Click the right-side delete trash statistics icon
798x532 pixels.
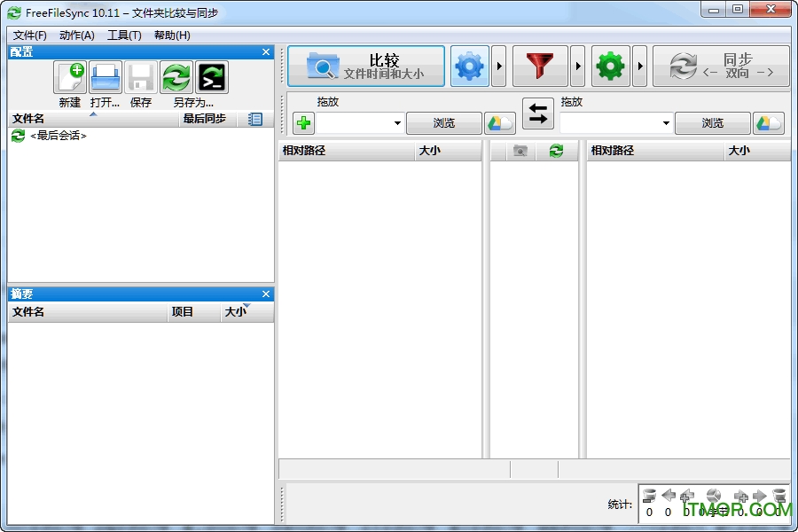(778, 495)
